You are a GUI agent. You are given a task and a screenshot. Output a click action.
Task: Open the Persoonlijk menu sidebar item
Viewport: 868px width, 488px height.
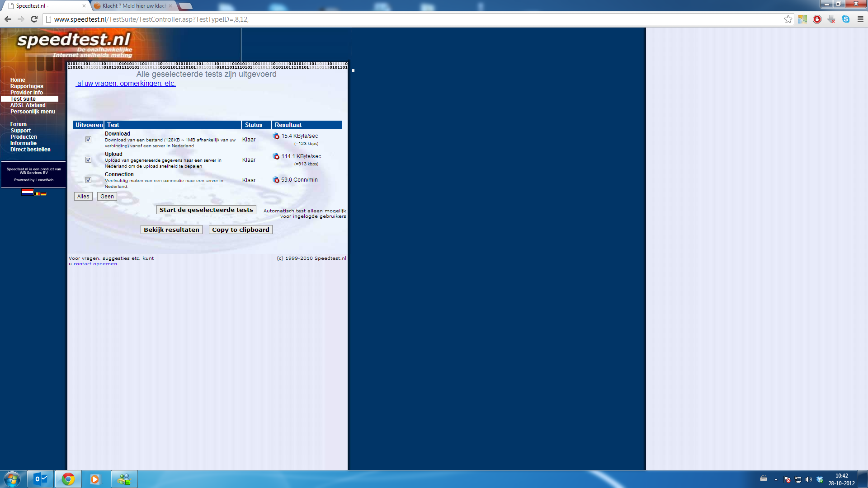33,112
